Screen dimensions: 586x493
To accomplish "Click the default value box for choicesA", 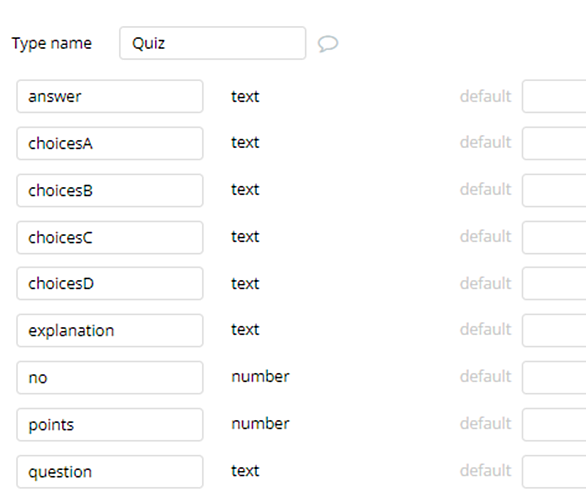I will tap(554, 144).
